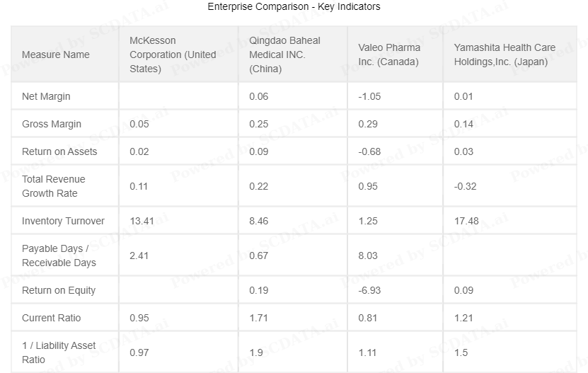588x373 pixels.
Task: Click Valeo Pharma's -6.93 Return on Equity value
Action: click(x=369, y=290)
